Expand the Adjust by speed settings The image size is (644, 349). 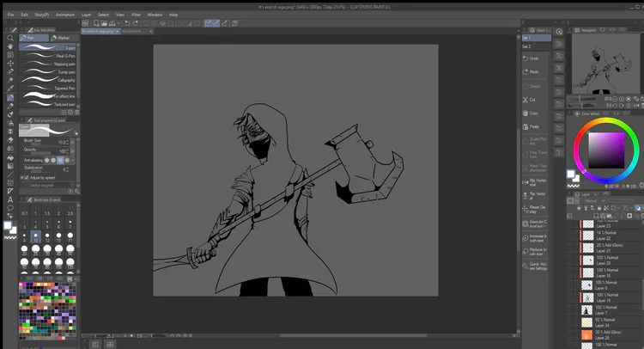pos(21,178)
